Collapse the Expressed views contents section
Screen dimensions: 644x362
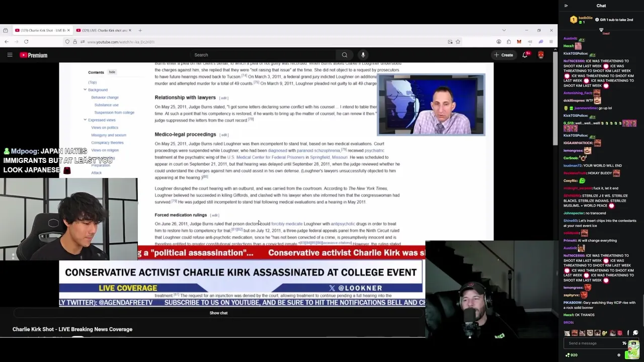(x=85, y=120)
